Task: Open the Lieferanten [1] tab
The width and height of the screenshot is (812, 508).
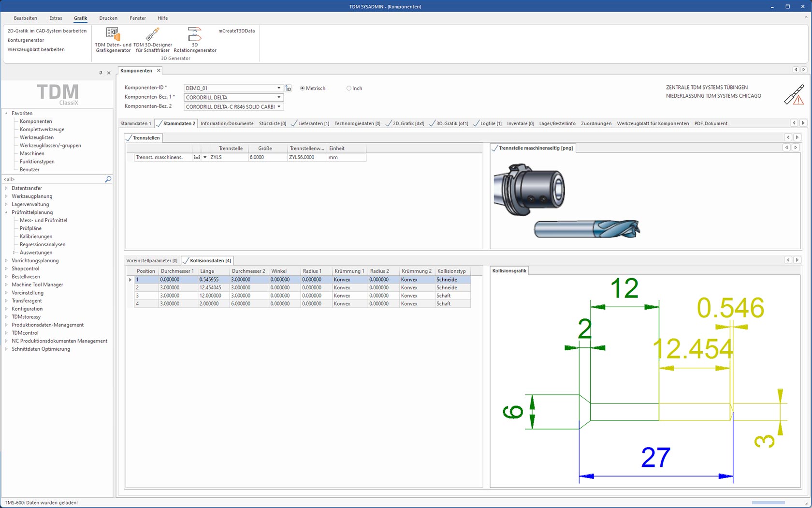Action: [310, 123]
